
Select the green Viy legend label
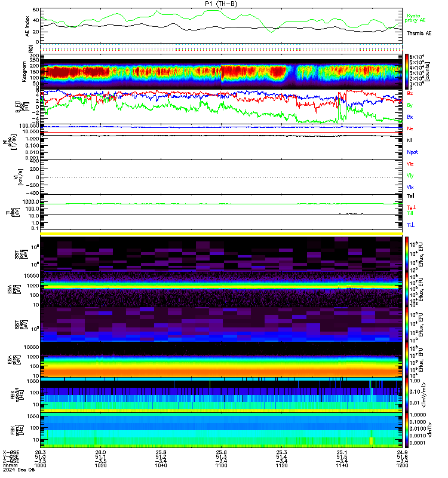(x=410, y=176)
